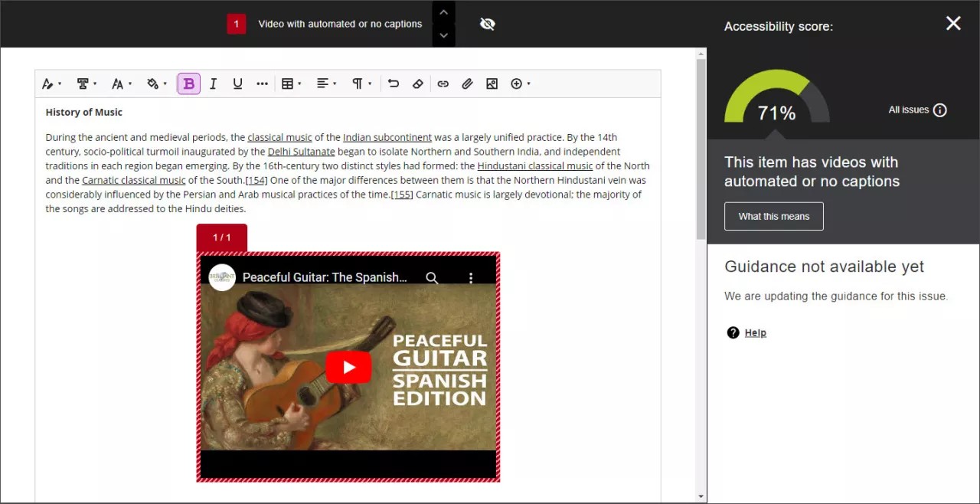The width and height of the screenshot is (980, 504).
Task: Select the italic formatting icon
Action: pyautogui.click(x=214, y=83)
